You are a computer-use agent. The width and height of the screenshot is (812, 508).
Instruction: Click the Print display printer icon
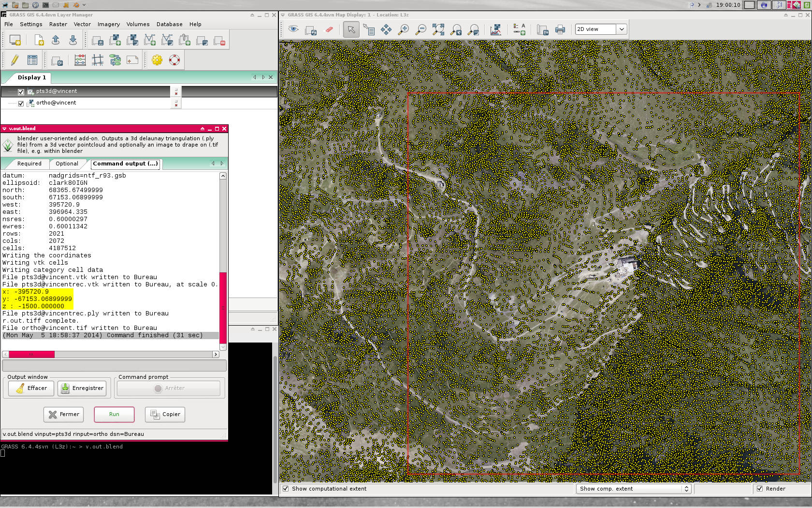click(560, 30)
